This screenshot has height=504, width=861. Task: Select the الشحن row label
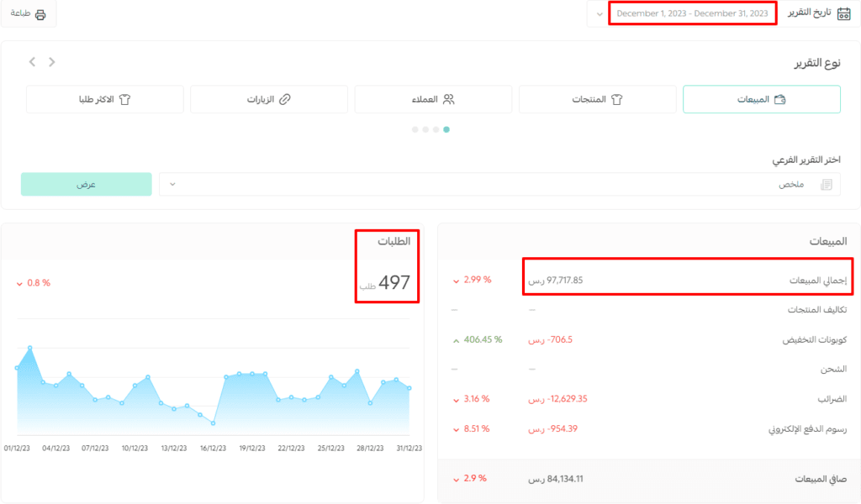pos(833,369)
